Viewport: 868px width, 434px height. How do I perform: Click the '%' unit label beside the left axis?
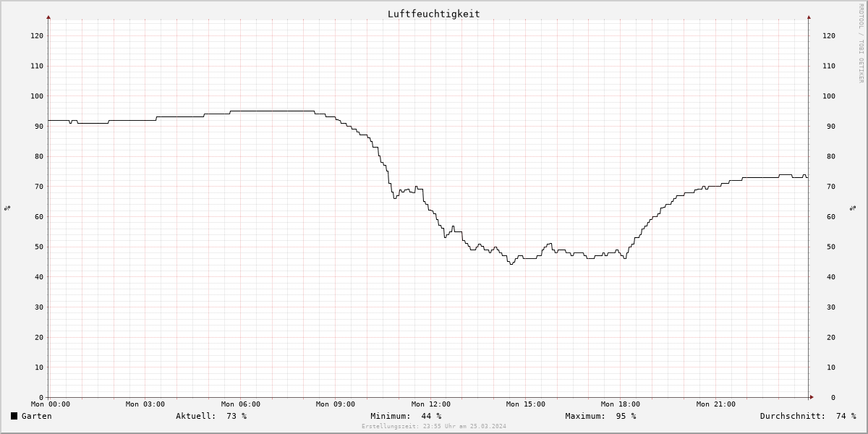click(x=7, y=208)
